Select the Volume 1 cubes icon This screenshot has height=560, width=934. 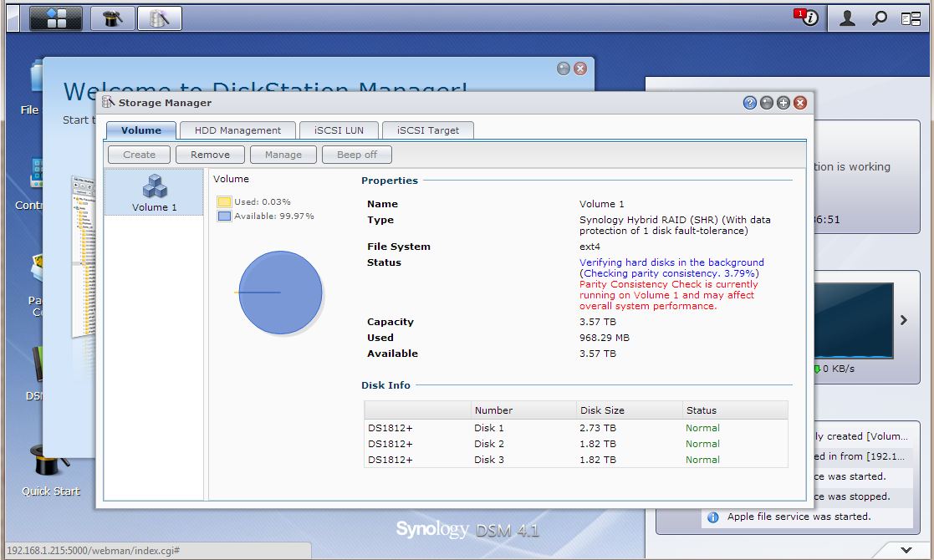[x=155, y=186]
